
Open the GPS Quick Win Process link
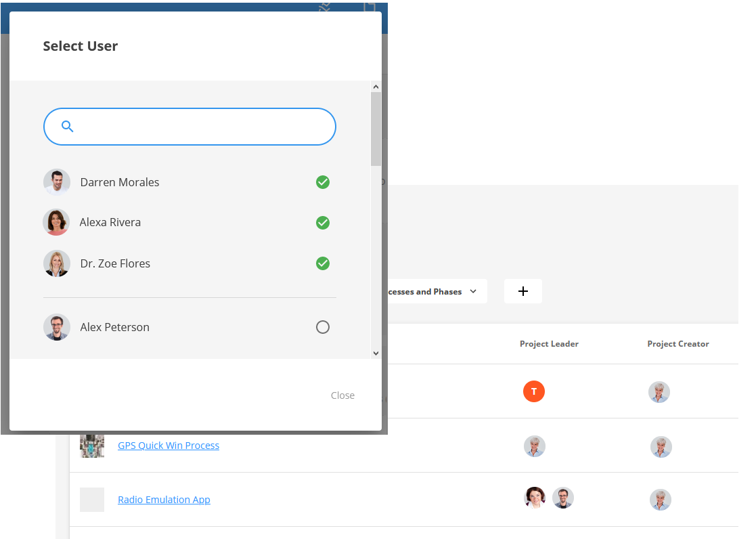(169, 446)
